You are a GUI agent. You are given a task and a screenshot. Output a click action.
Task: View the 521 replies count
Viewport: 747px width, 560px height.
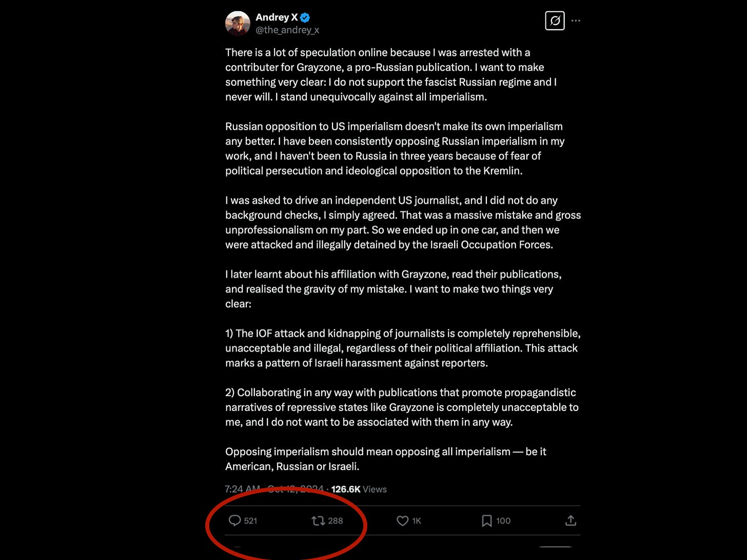pos(250,521)
